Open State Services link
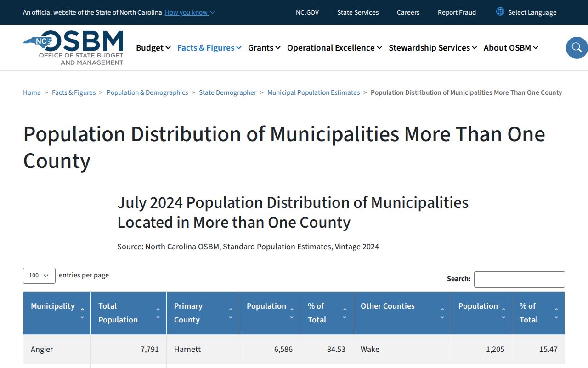588x368 pixels. coord(358,12)
